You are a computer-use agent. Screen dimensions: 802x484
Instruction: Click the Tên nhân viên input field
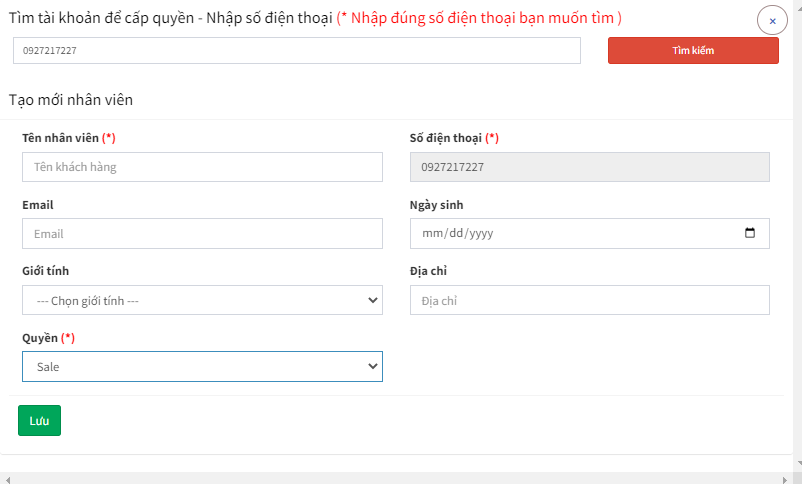202,167
